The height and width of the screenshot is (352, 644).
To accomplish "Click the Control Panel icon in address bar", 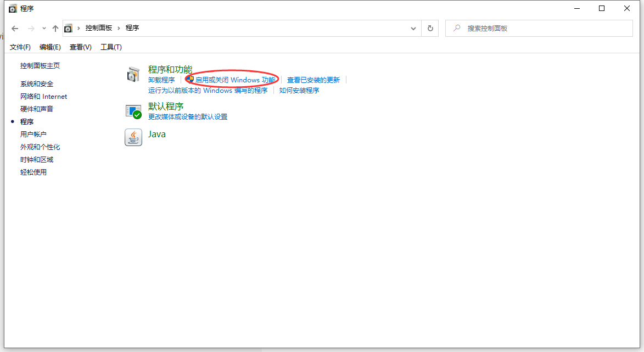I will point(68,29).
